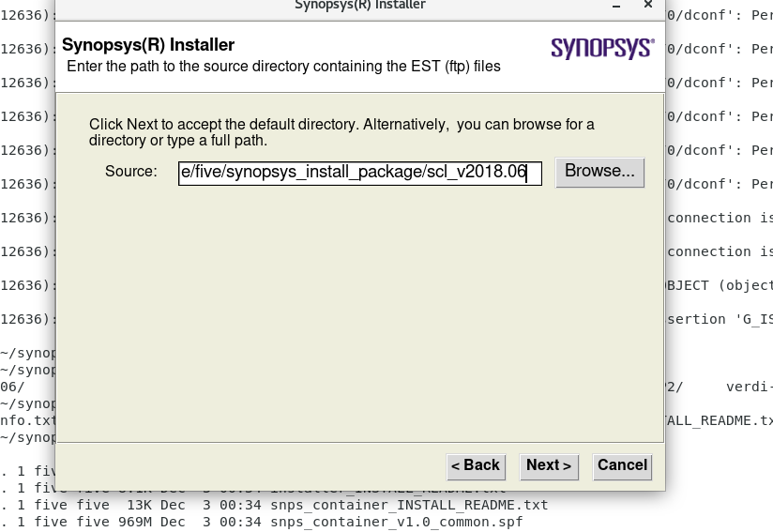This screenshot has height=532, width=773.
Task: Select terminal text snps_container_v1.0_common.spf
Action: [397, 522]
